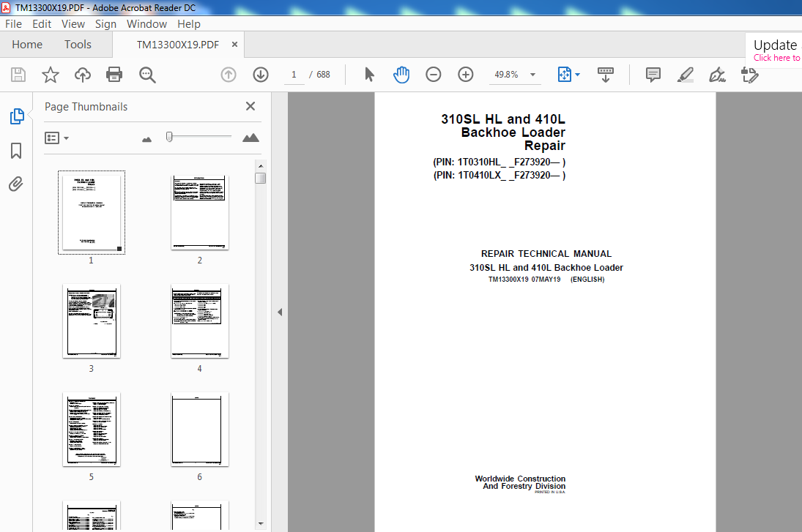Activate the Hand pan tool
Image resolution: width=802 pixels, height=532 pixels.
tap(401, 75)
